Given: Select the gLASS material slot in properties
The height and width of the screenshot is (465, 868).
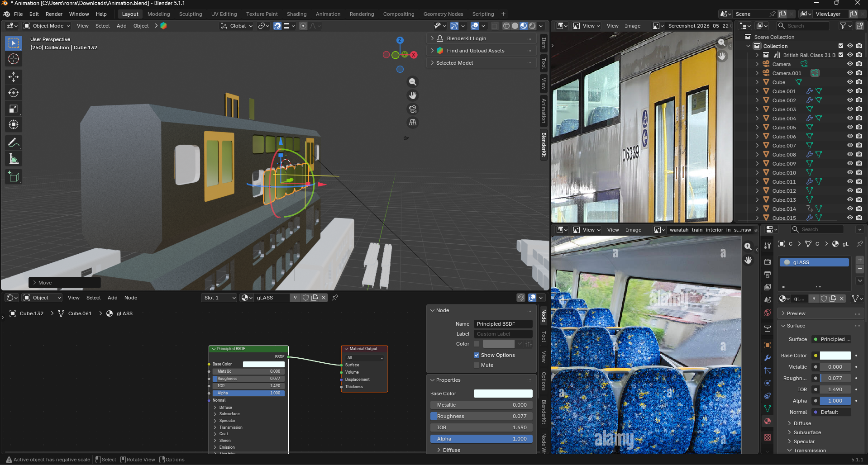Looking at the screenshot, I should (814, 262).
